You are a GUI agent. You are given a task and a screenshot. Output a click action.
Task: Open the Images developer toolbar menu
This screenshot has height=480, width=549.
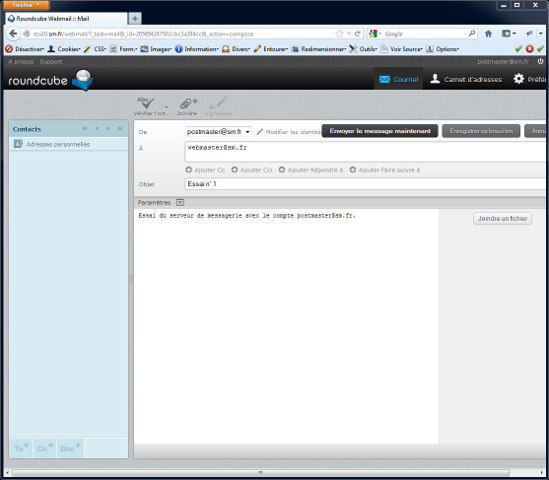pos(156,49)
